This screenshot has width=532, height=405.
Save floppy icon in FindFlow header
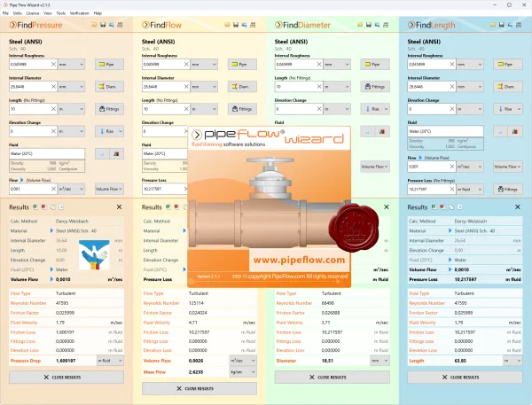click(236, 25)
